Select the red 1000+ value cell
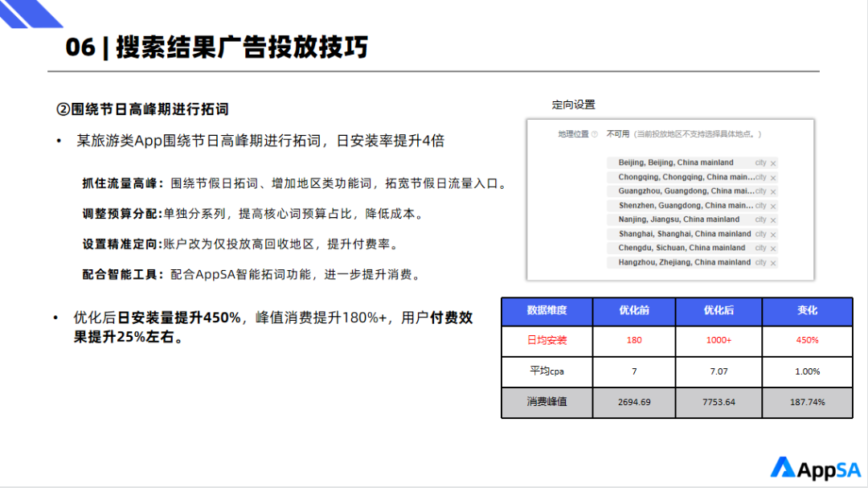Screen dimensions: 868x488 (719, 340)
